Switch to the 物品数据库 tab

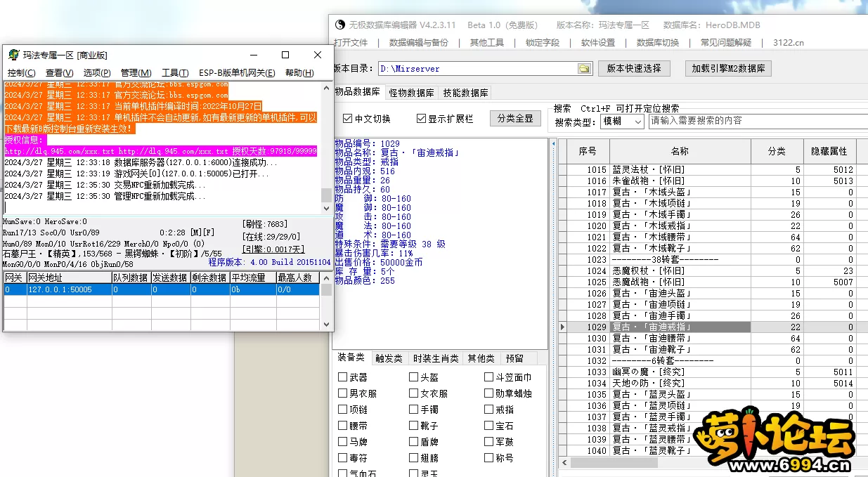[x=357, y=92]
